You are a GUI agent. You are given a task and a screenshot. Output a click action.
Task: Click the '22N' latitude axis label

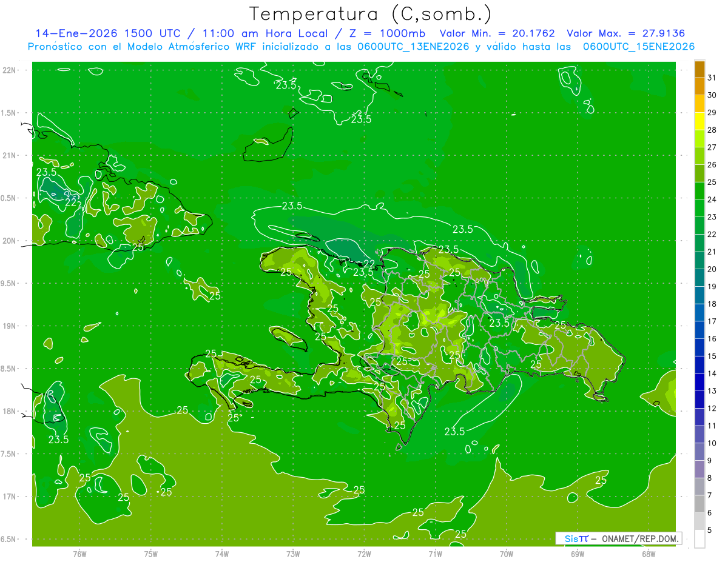click(10, 70)
